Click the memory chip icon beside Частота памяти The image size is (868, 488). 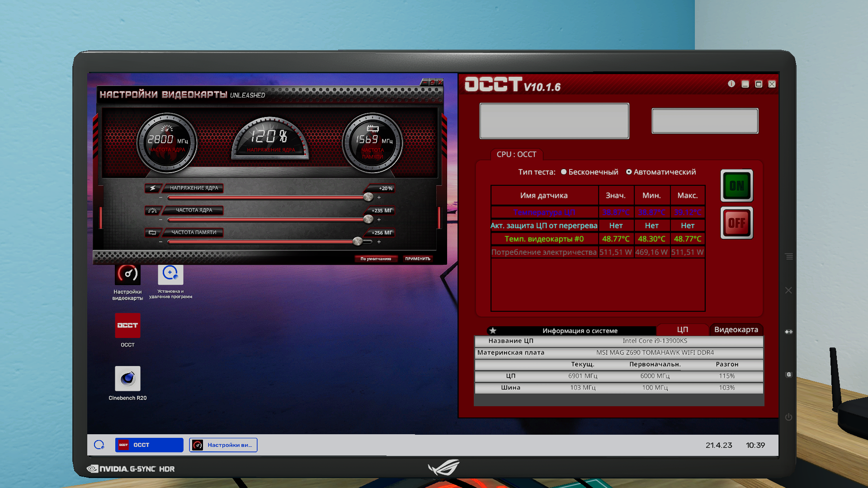(152, 233)
